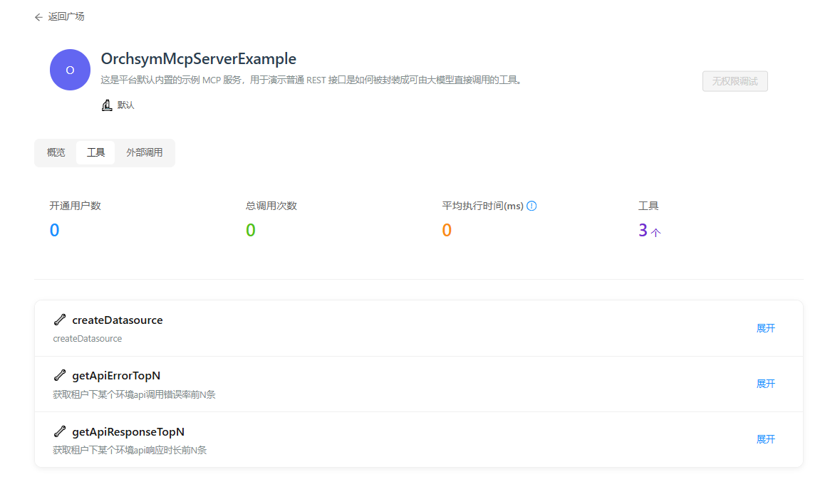Open the info tooltip icon next to 平均执行时间(ms)

531,206
